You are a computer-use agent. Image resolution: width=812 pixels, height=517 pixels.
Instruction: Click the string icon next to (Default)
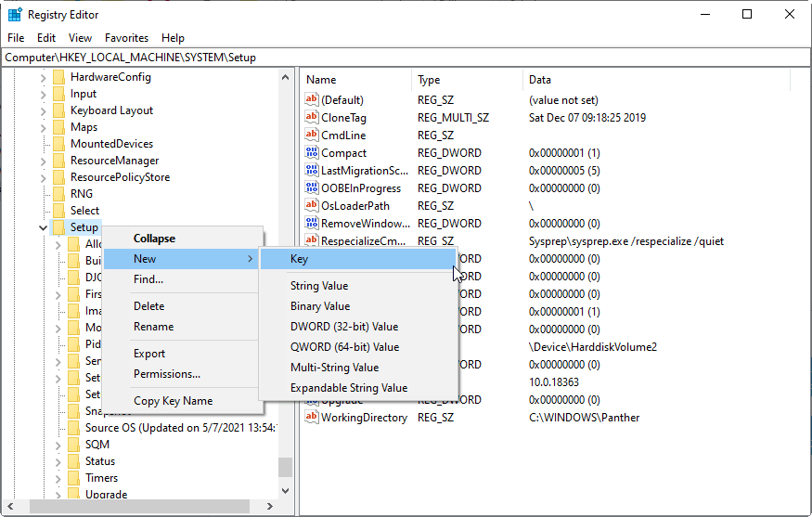[312, 99]
